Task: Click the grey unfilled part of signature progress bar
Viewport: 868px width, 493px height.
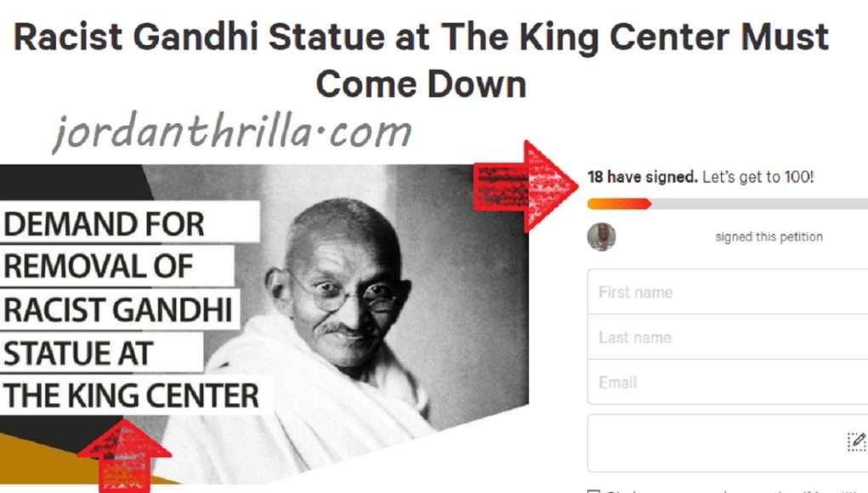Action: point(759,204)
